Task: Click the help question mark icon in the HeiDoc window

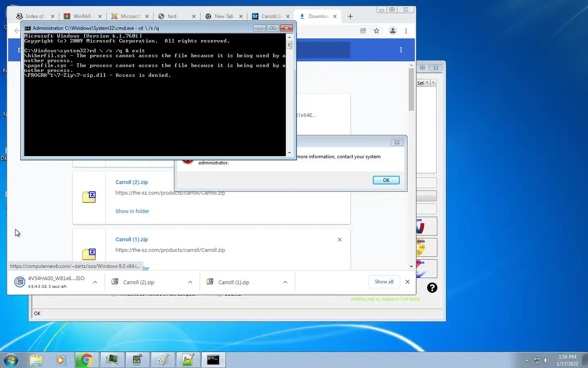Action: coord(432,288)
